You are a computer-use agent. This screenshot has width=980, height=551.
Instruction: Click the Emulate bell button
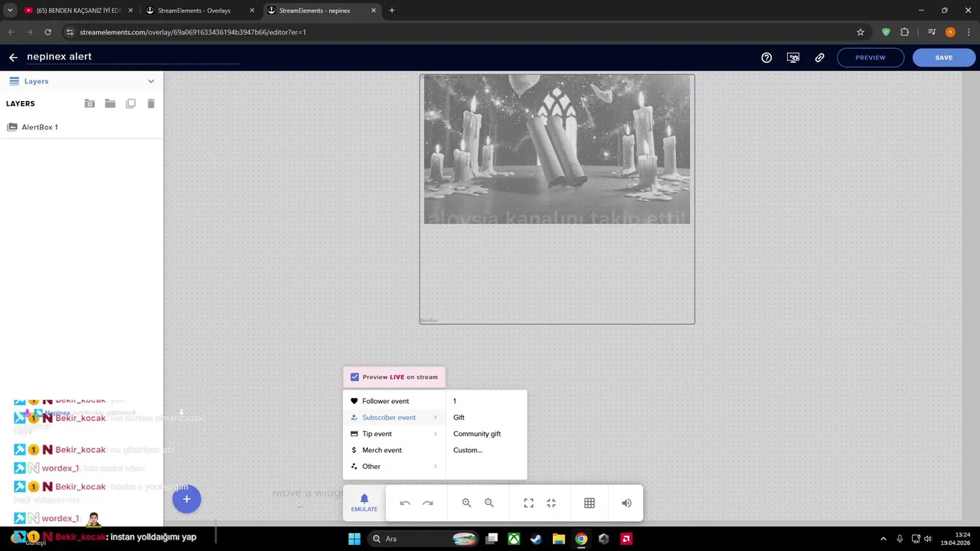[364, 503]
